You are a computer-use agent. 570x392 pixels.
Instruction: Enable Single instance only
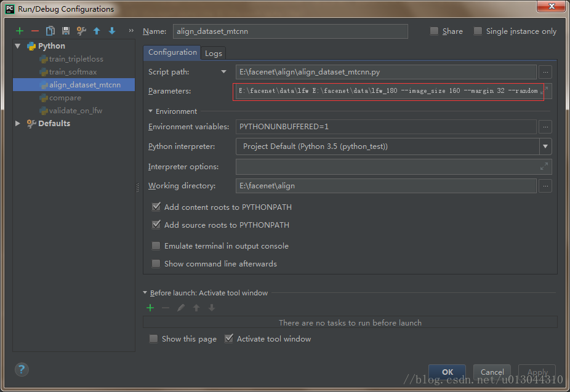point(478,31)
